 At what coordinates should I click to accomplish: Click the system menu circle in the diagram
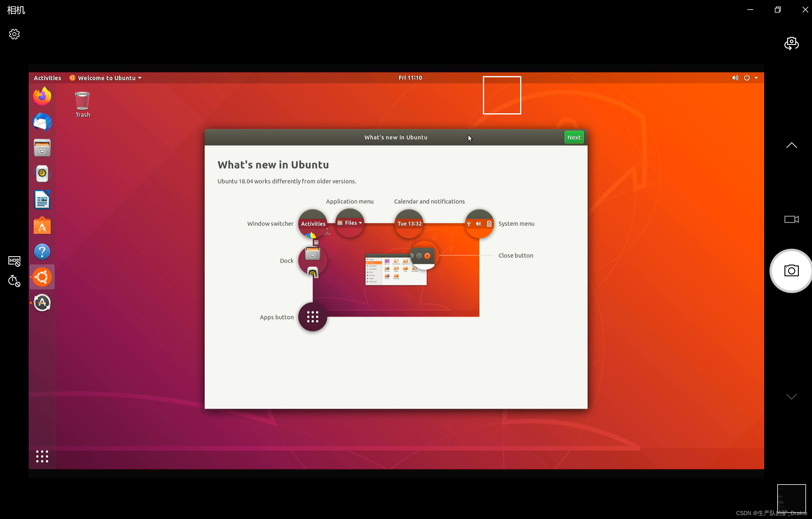coord(479,224)
